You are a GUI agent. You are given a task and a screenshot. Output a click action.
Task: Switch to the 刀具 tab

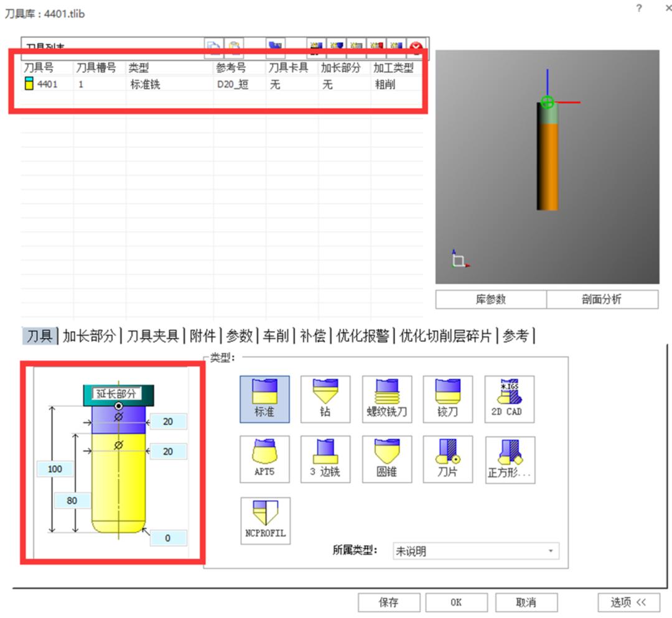[39, 336]
